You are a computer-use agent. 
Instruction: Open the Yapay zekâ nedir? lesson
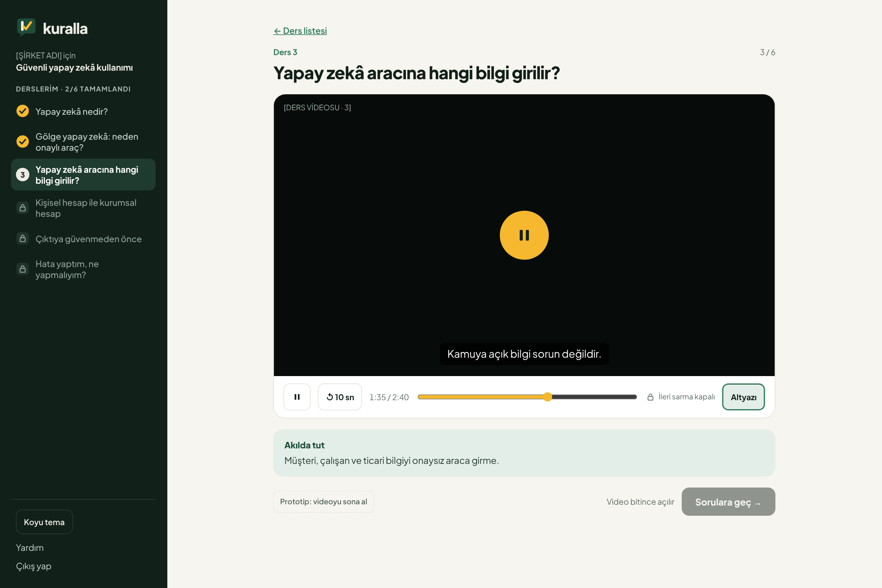[x=83, y=111]
